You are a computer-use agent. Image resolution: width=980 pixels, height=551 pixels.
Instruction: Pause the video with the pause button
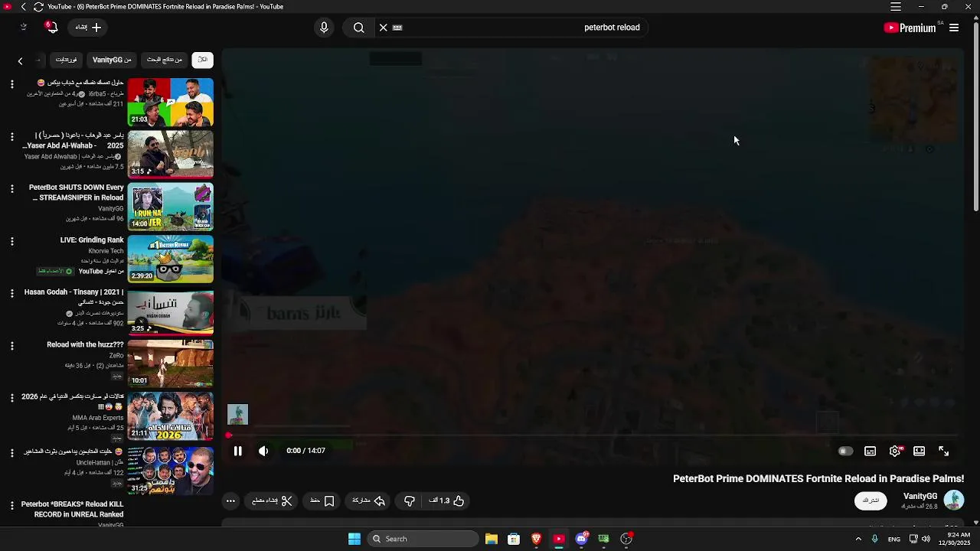point(237,451)
